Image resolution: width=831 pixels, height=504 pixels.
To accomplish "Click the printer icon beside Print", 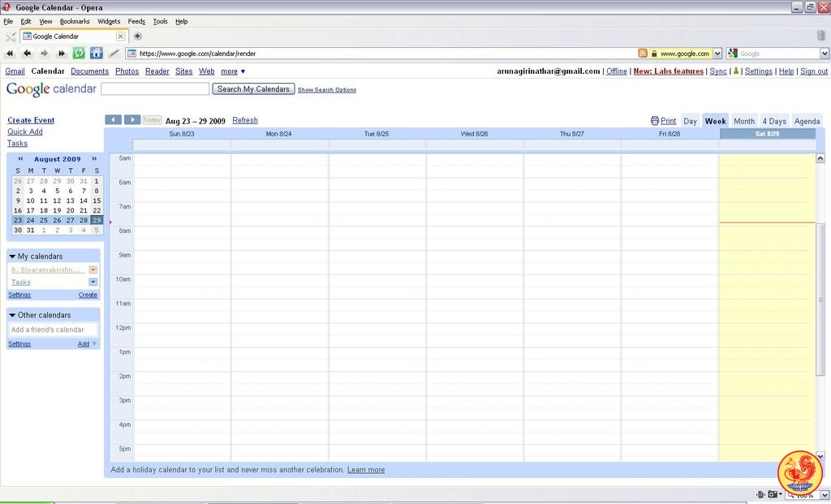I will 655,121.
